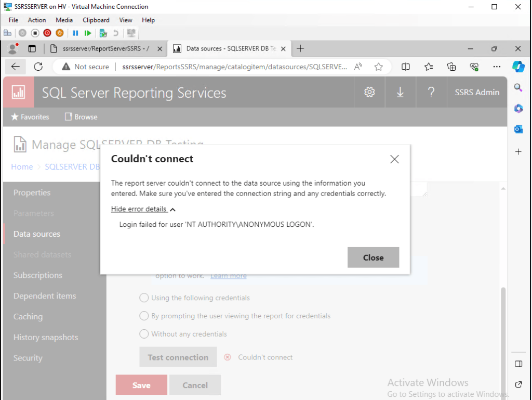The image size is (532, 400).
Task: Add an app to Edge sidebar
Action: click(x=518, y=151)
